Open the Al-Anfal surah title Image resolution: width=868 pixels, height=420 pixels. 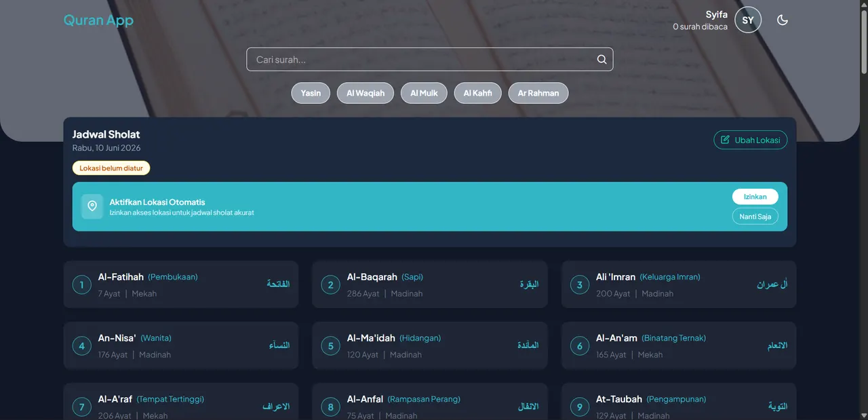(365, 399)
